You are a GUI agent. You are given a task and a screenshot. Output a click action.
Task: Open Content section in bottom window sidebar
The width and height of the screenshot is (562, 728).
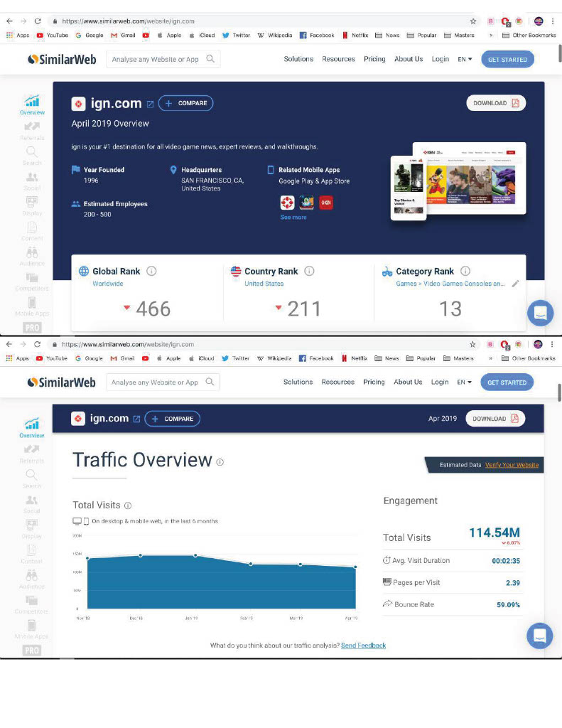31,554
